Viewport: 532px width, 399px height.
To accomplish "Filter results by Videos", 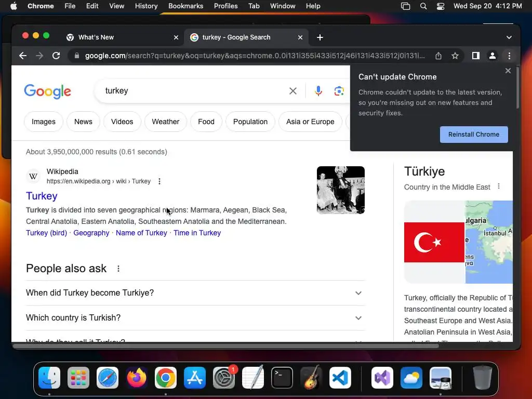I will click(x=122, y=122).
